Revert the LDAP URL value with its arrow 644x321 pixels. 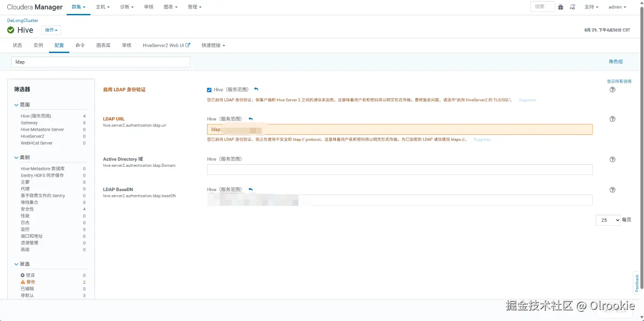pyautogui.click(x=251, y=119)
